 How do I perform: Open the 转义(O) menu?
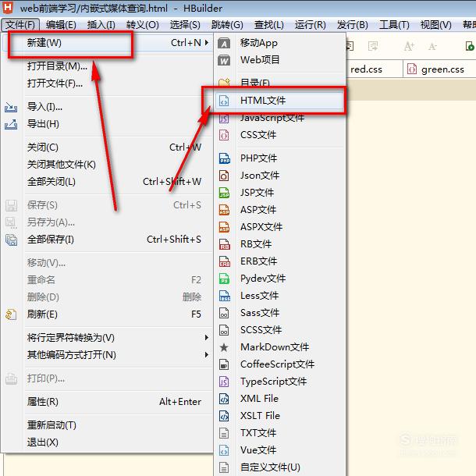coord(142,25)
